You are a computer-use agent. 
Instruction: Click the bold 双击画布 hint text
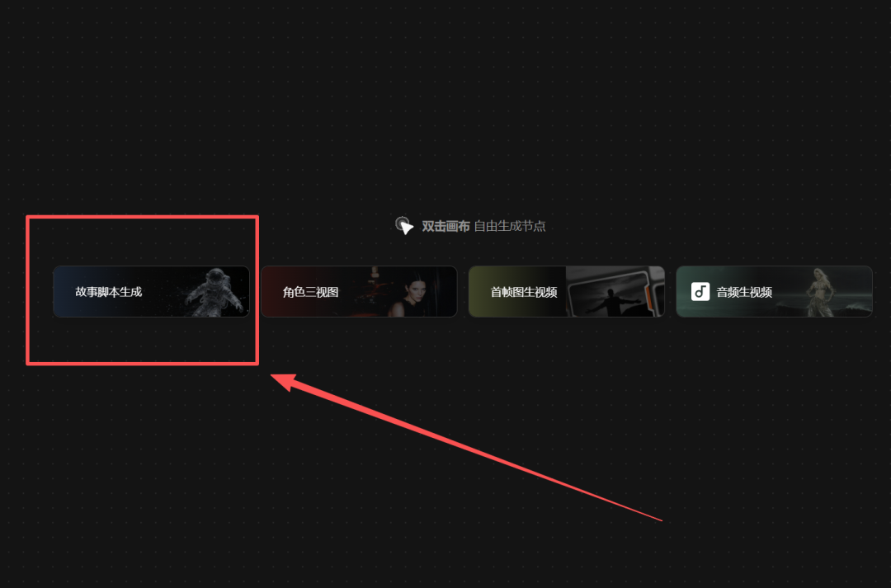(x=445, y=226)
